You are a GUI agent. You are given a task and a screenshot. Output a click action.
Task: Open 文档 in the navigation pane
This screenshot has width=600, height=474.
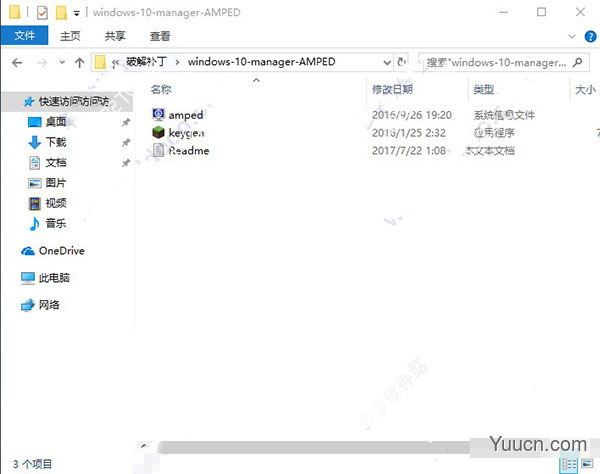click(56, 163)
